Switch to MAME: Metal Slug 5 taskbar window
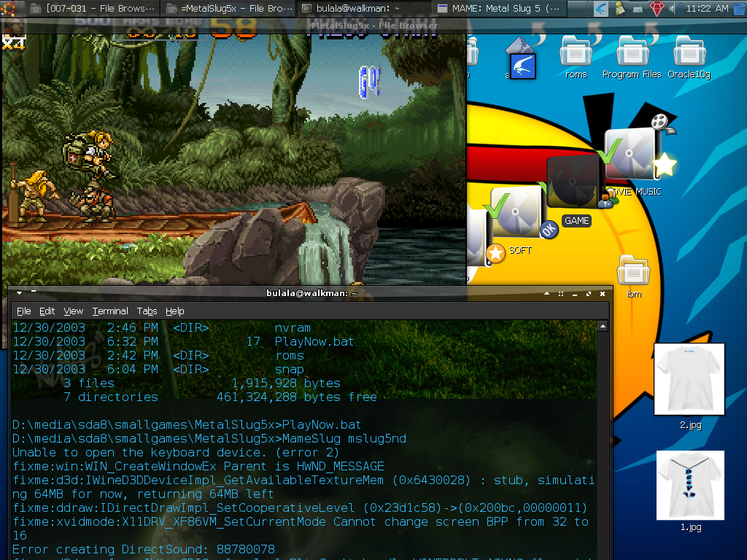This screenshot has height=560, width=747. pos(500,8)
